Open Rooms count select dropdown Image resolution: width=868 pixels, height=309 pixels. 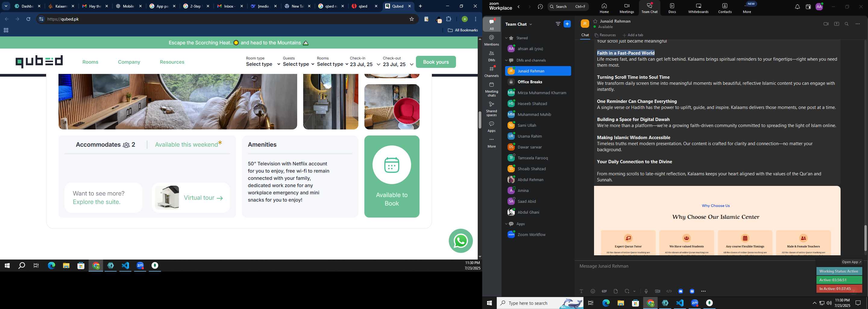pyautogui.click(x=332, y=64)
